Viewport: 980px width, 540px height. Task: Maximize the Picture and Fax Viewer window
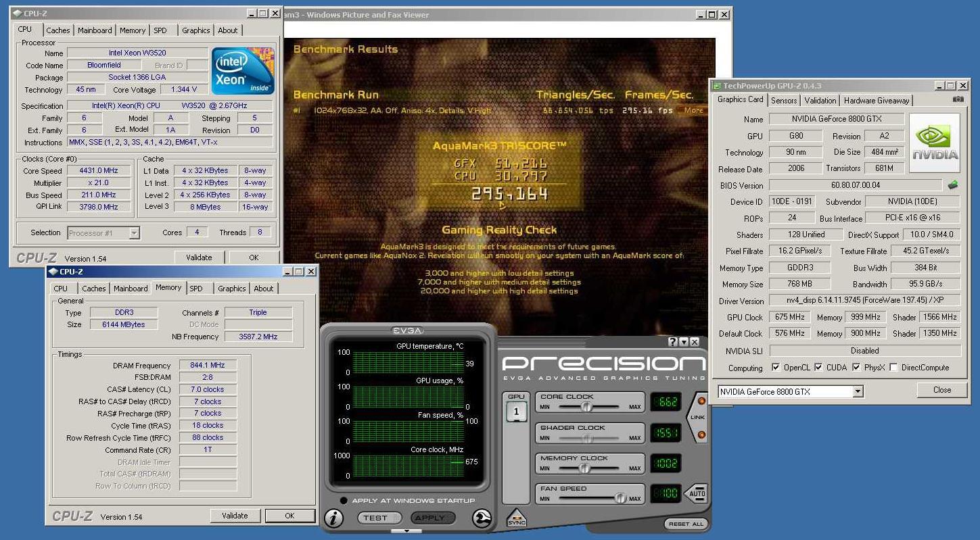tap(712, 14)
